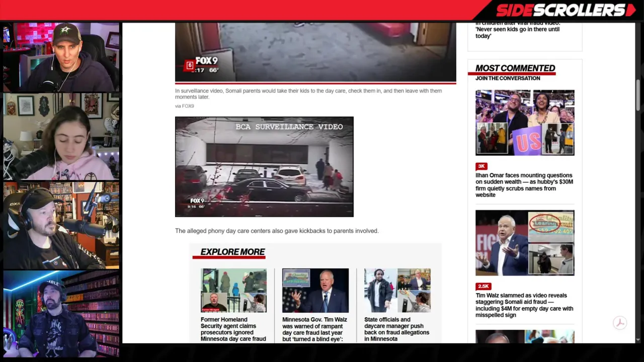Click the PDF icon near the scrollbar

620,323
